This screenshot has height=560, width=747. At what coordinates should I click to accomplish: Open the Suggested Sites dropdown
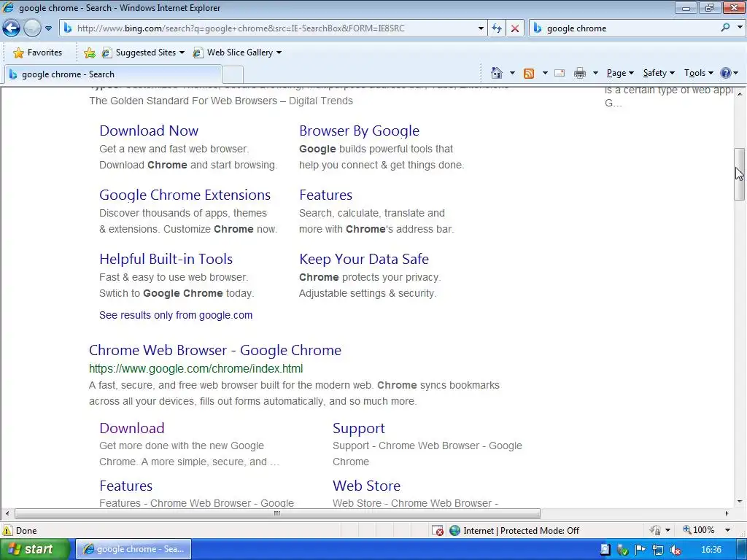point(143,52)
